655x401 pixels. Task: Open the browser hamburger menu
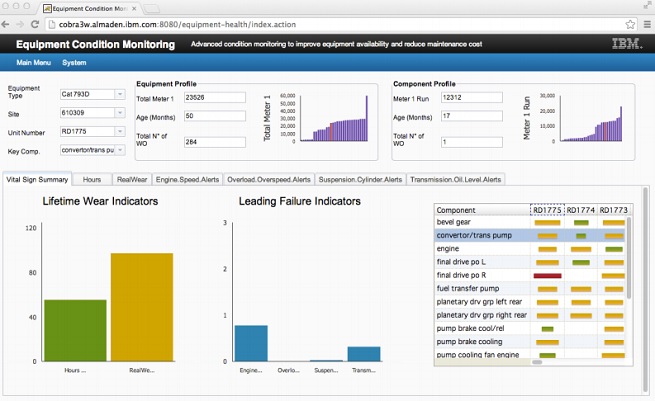click(647, 24)
